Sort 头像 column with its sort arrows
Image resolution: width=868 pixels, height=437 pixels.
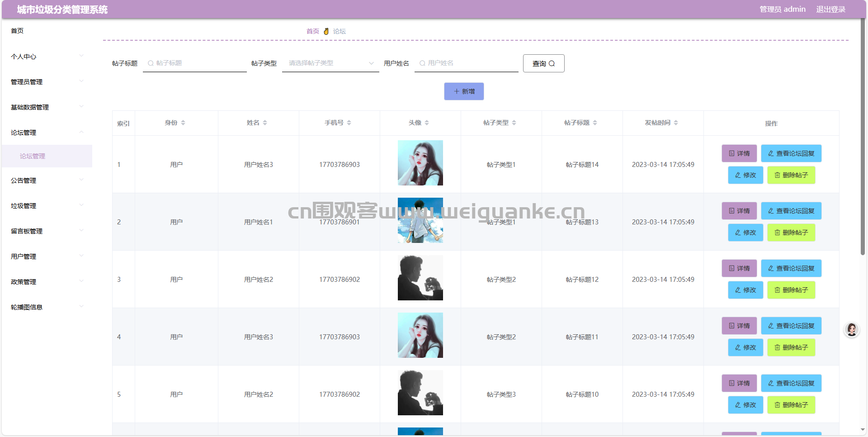427,123
